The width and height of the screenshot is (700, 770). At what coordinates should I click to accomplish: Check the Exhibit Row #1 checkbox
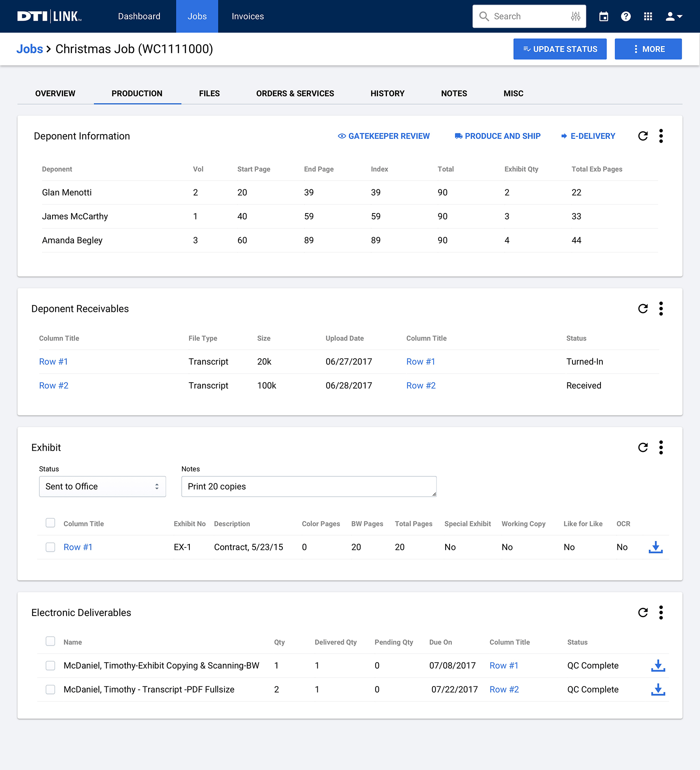click(51, 547)
